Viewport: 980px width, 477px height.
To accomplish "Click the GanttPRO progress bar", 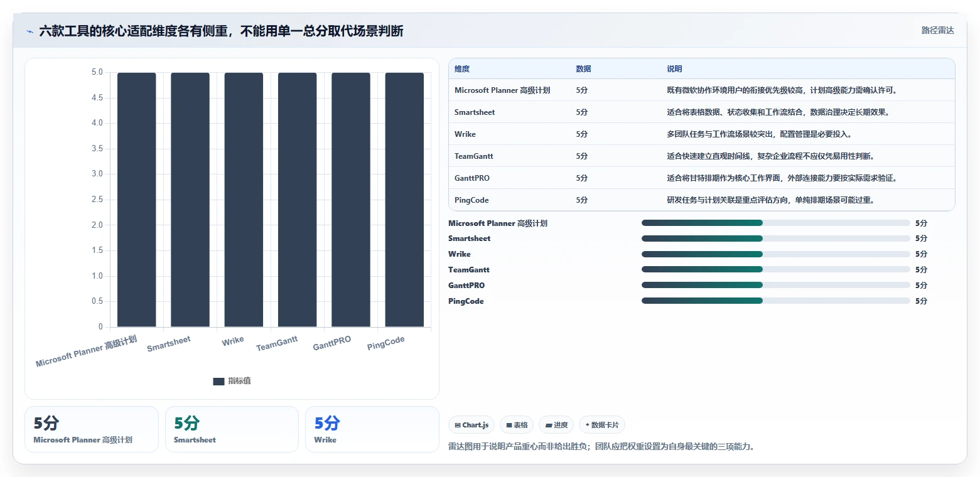I will pyautogui.click(x=776, y=285).
